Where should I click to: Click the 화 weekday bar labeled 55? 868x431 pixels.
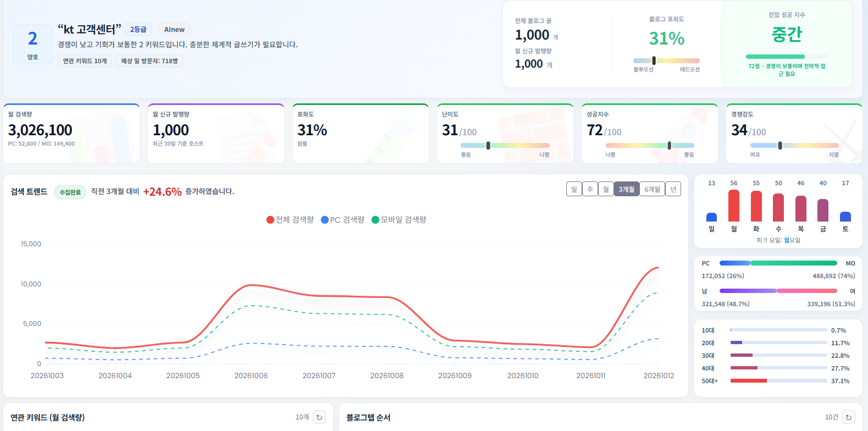756,206
